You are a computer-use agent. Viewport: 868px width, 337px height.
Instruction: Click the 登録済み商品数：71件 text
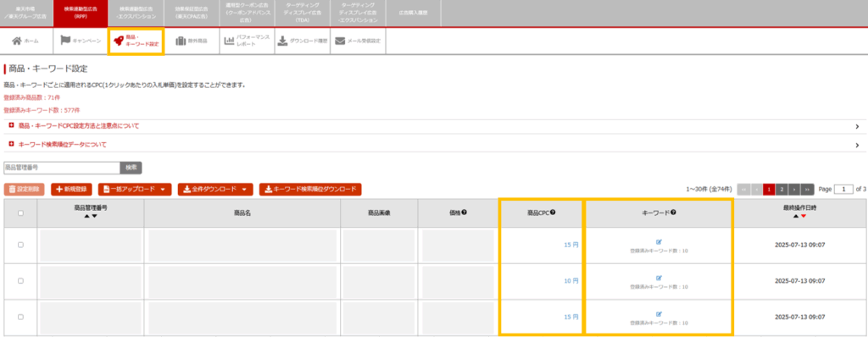pyautogui.click(x=32, y=97)
